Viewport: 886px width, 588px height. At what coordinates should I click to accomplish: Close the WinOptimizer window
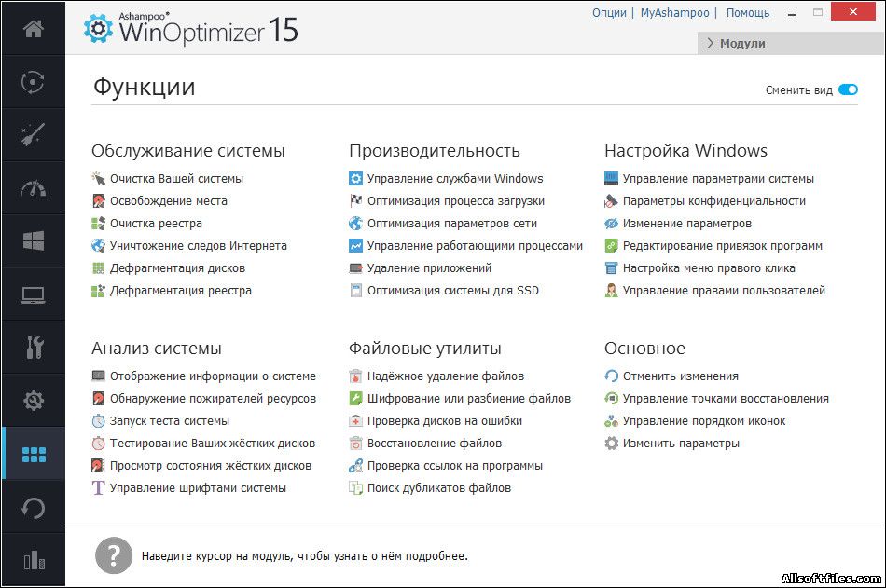click(x=853, y=12)
